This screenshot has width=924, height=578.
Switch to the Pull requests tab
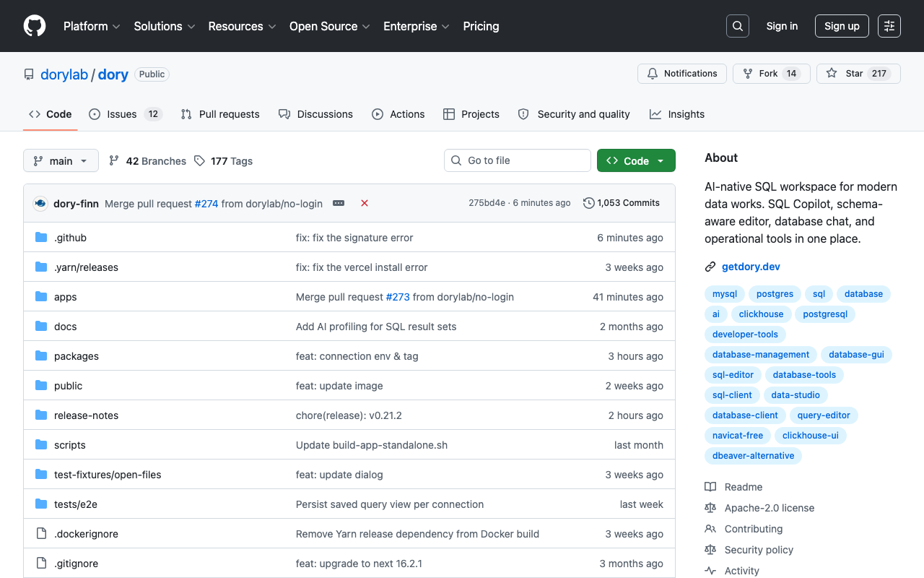pos(220,114)
